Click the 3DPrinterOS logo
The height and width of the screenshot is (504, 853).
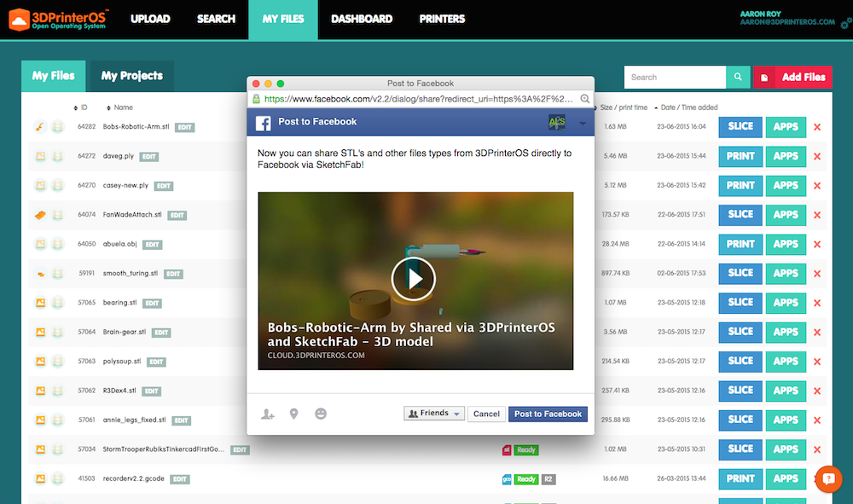tap(58, 20)
